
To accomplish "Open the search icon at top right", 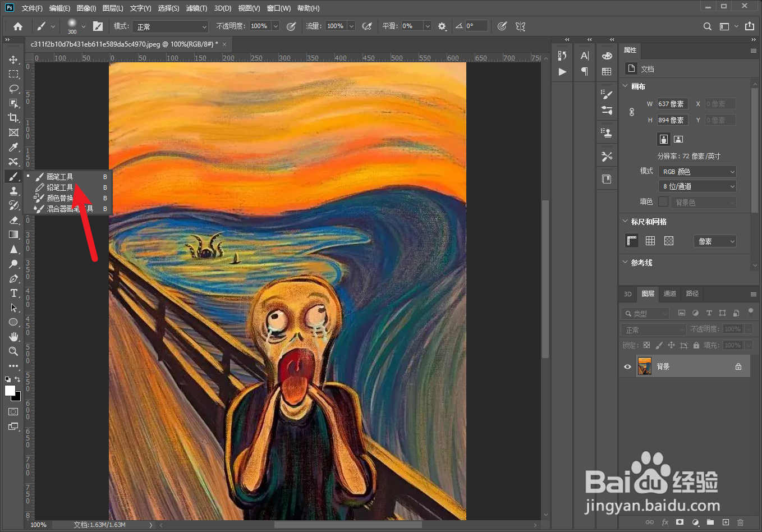I will pos(708,26).
